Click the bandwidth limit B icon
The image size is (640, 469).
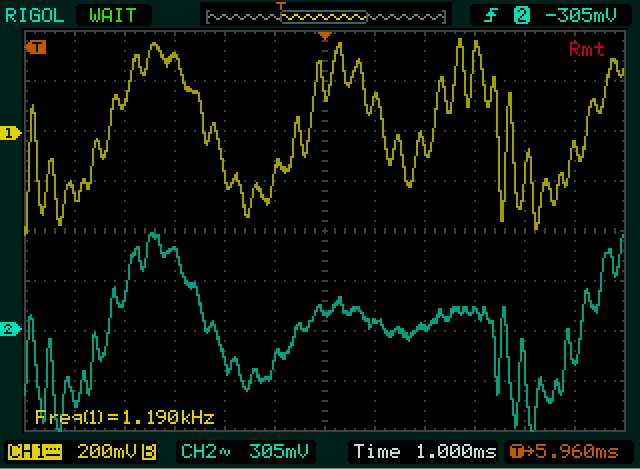click(150, 450)
